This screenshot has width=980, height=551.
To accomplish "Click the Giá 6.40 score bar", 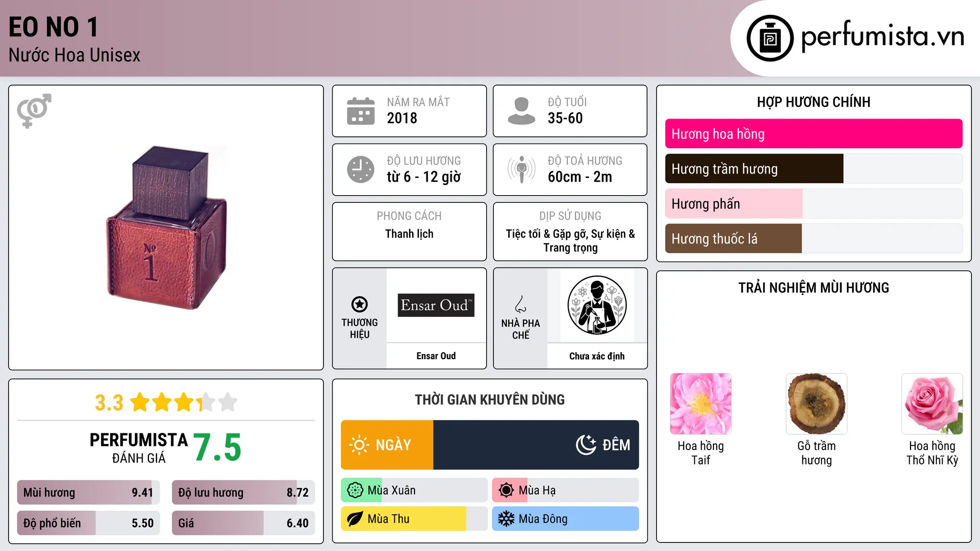I will (x=243, y=523).
